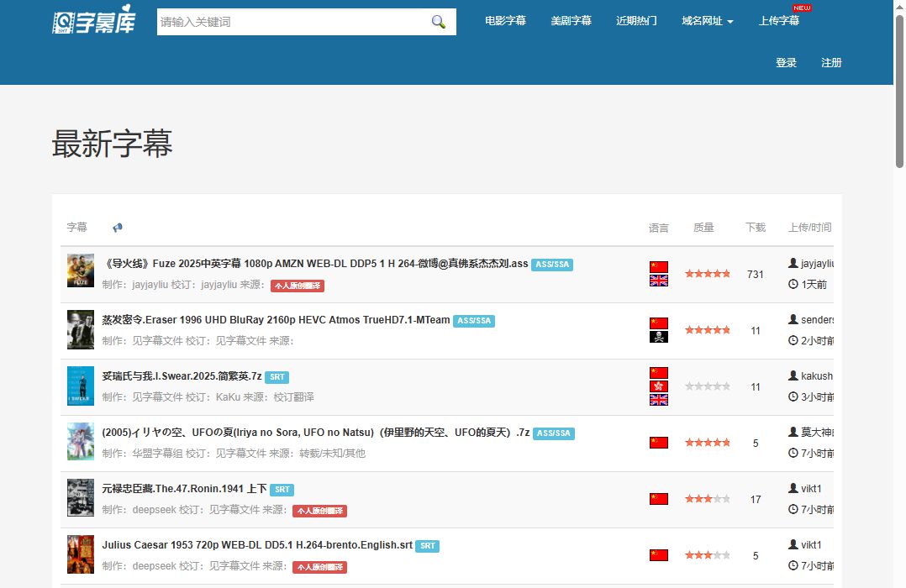Click the user icon beside jayjayliu
Image resolution: width=906 pixels, height=588 pixels.
click(793, 264)
